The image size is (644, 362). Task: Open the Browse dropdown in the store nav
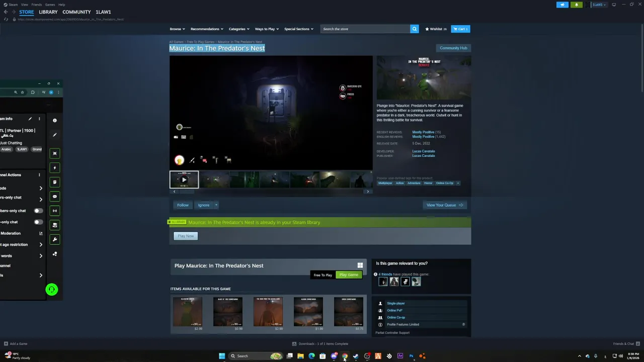pyautogui.click(x=177, y=29)
